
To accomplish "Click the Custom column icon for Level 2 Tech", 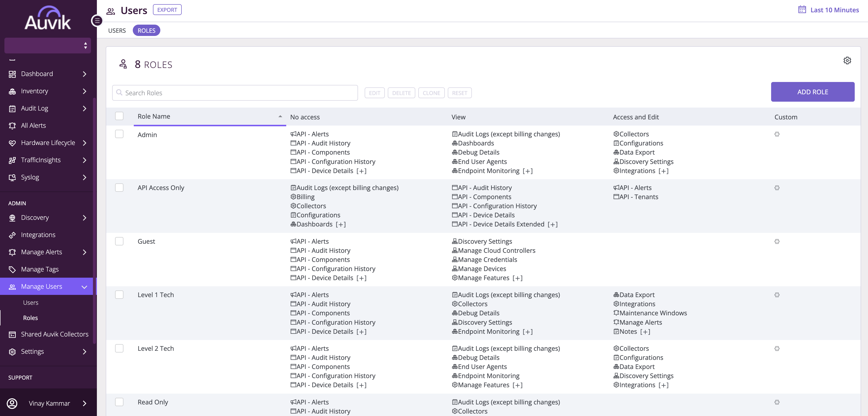I will (777, 349).
